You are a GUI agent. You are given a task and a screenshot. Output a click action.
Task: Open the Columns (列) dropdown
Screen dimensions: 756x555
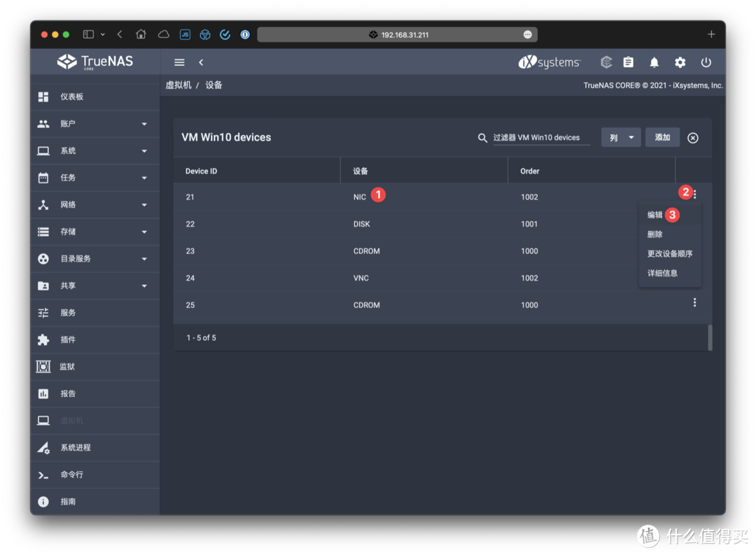pyautogui.click(x=621, y=138)
